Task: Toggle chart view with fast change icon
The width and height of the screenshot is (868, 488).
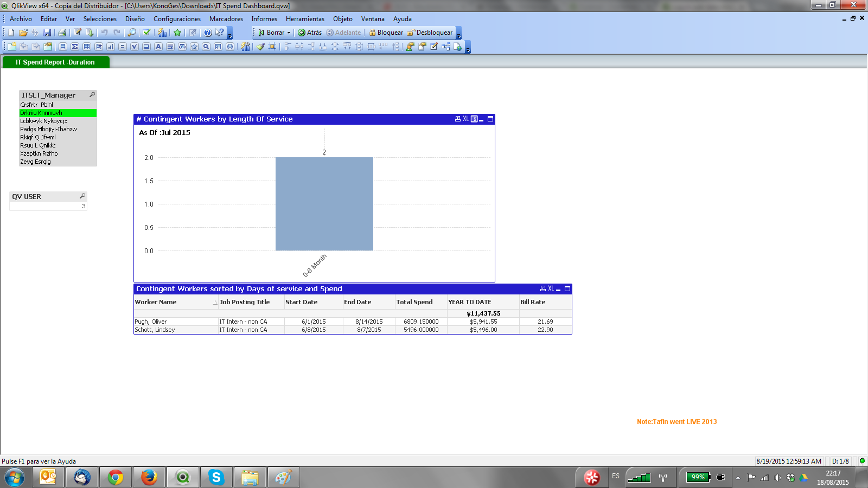Action: pos(474,119)
